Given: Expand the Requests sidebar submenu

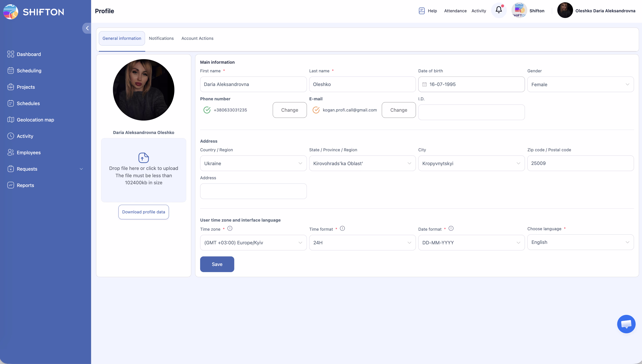Looking at the screenshot, I should (81, 169).
